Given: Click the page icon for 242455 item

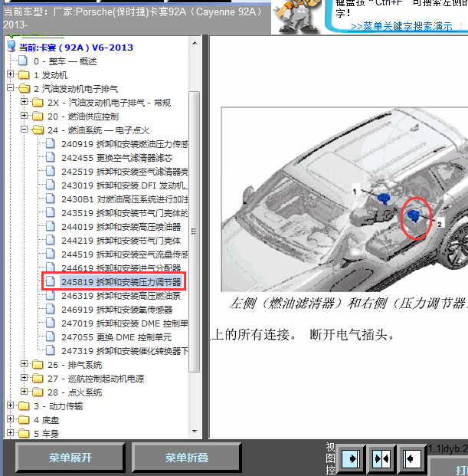Looking at the screenshot, I should click(x=51, y=157).
